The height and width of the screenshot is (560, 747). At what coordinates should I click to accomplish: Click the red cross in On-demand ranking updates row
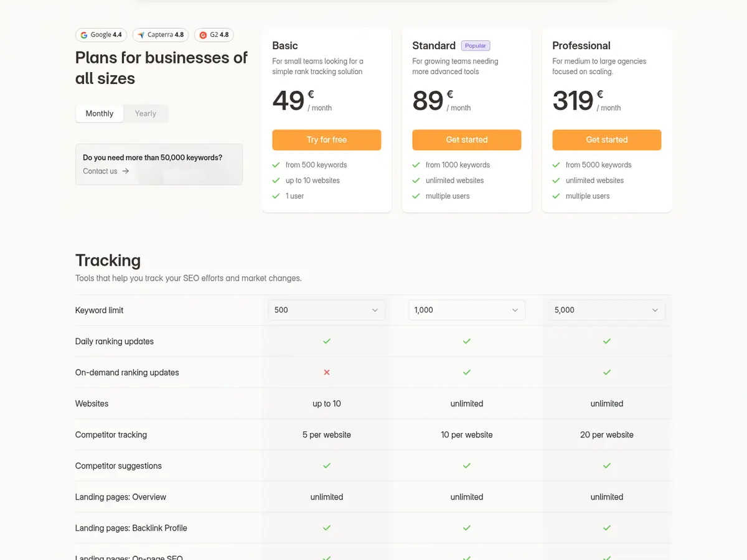click(327, 372)
